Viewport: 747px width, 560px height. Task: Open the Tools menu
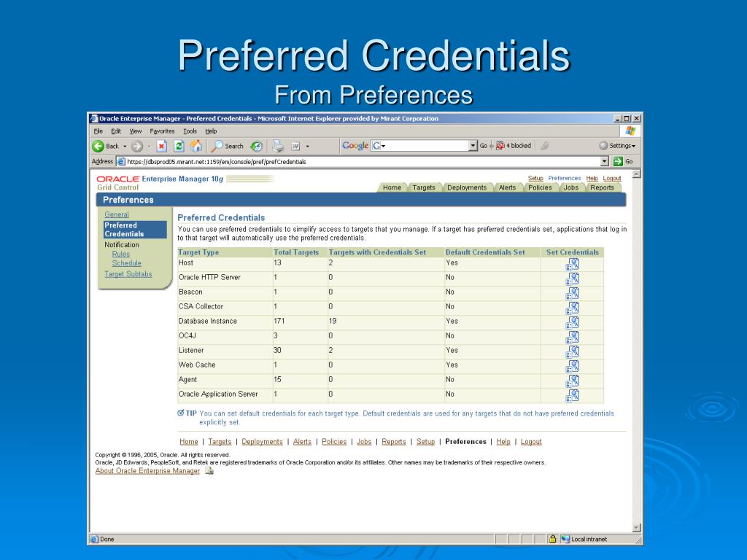click(x=190, y=131)
